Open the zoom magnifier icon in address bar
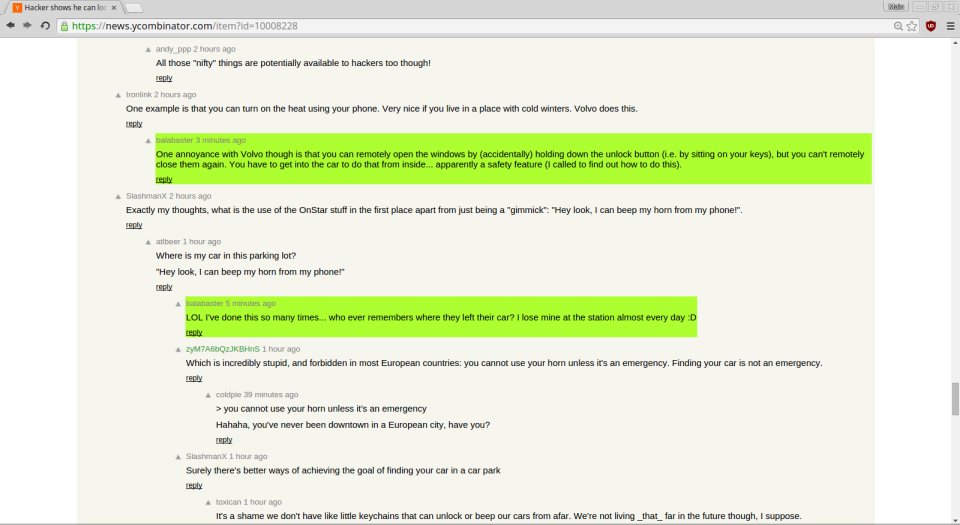The height and width of the screenshot is (525, 960). click(898, 26)
